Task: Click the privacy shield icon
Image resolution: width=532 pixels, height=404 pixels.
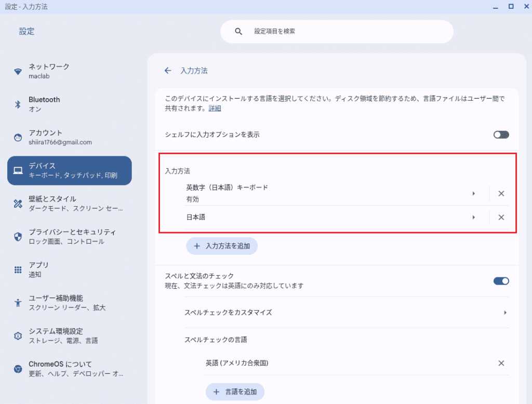Action: (x=18, y=236)
